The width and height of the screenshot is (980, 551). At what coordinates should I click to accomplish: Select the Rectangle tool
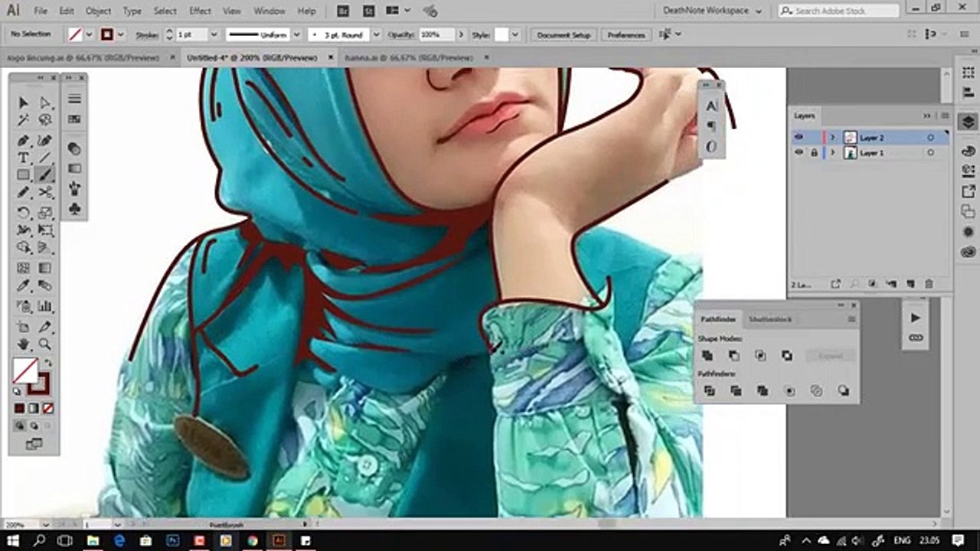(24, 175)
